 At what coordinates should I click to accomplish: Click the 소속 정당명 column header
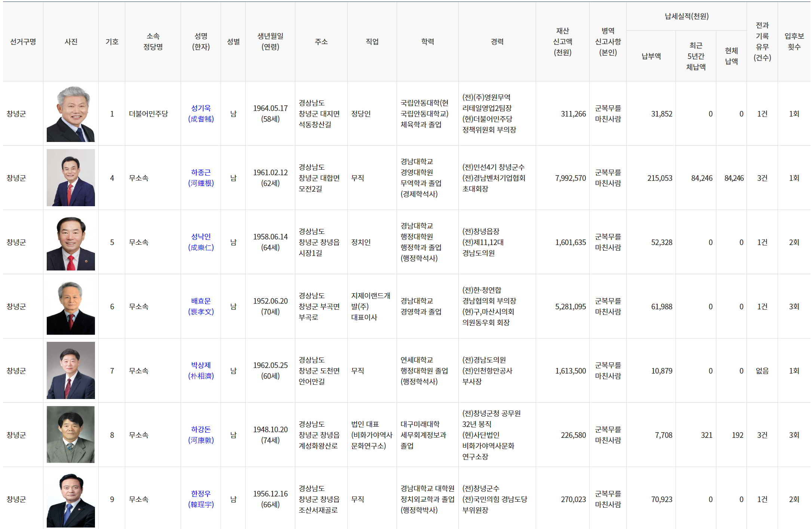[x=153, y=41]
